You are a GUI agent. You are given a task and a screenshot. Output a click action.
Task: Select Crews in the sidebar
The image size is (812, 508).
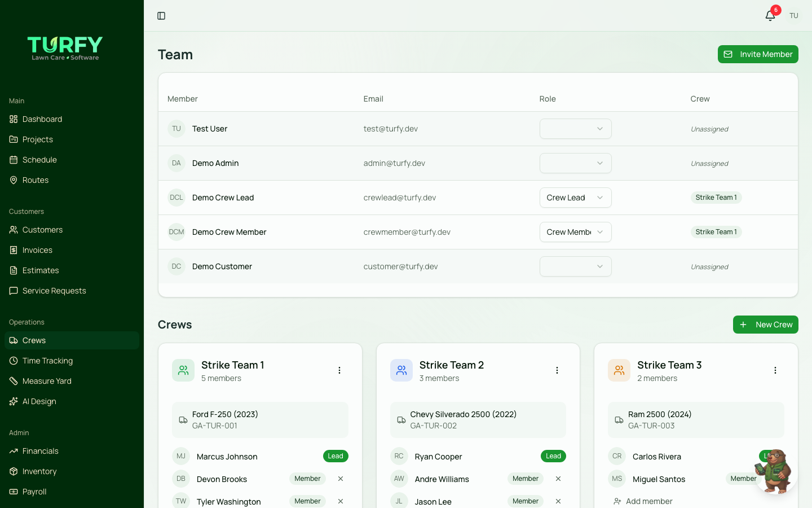72,340
